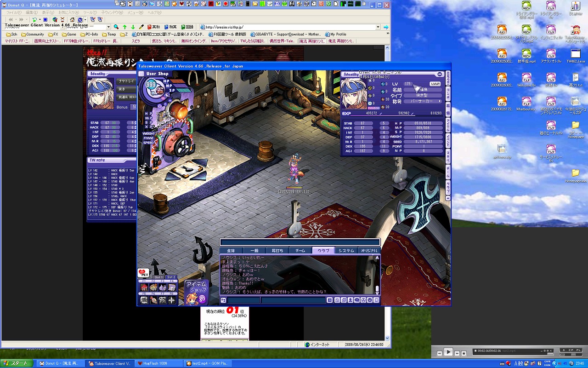Open the スキル side tab in game
588x368 pixels.
448,156
